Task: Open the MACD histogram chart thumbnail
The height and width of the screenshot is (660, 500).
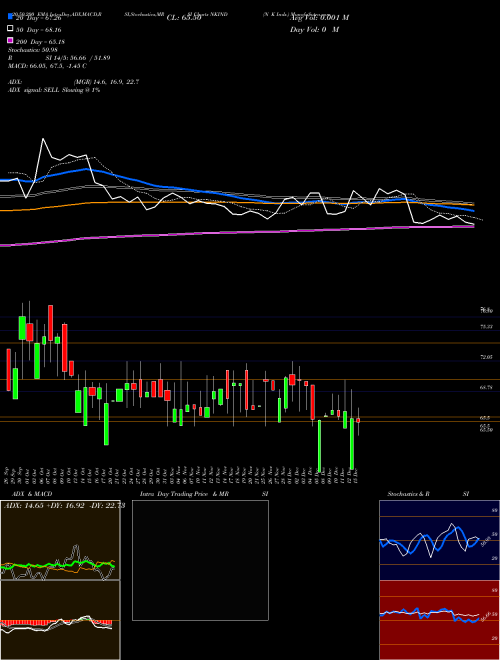Action: 60,620
